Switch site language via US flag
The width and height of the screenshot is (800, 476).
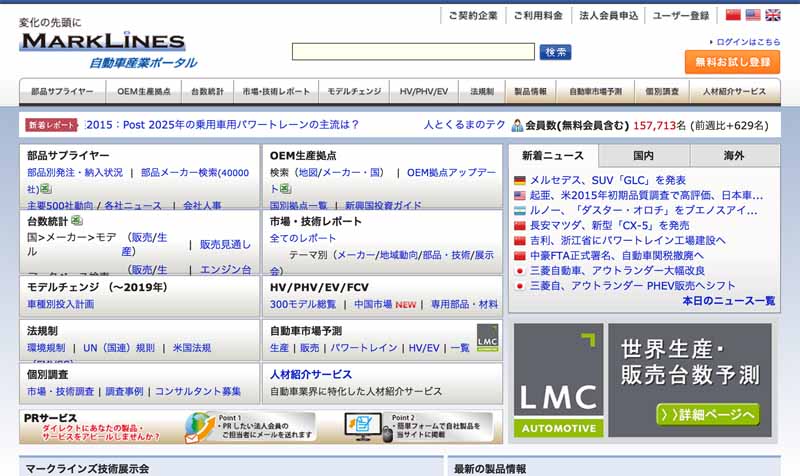pyautogui.click(x=753, y=15)
